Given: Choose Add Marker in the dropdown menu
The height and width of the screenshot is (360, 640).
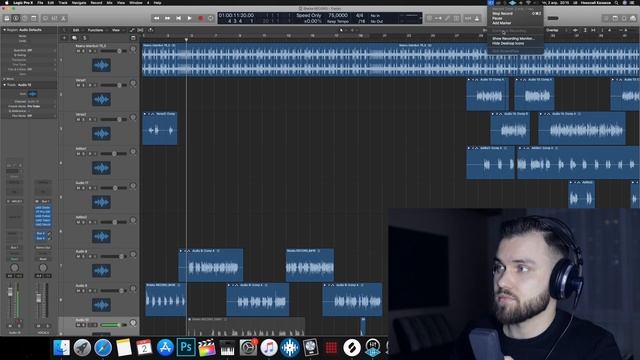Looking at the screenshot, I should click(x=516, y=23).
